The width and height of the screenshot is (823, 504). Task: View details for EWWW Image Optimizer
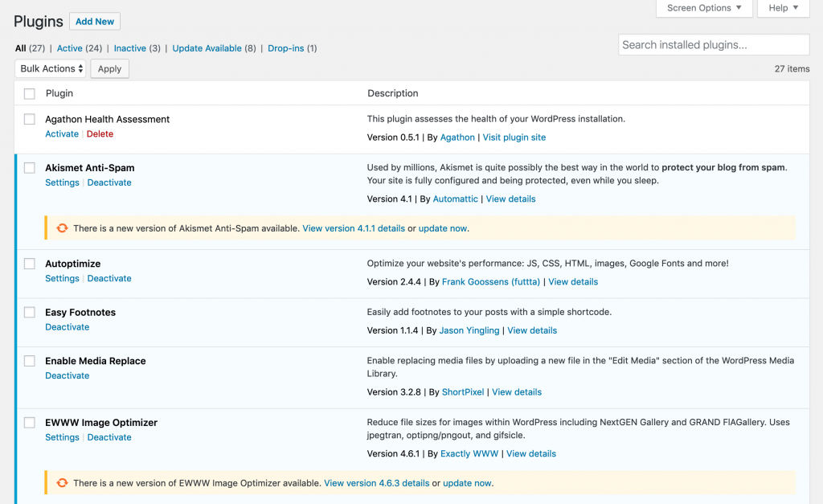tap(531, 453)
